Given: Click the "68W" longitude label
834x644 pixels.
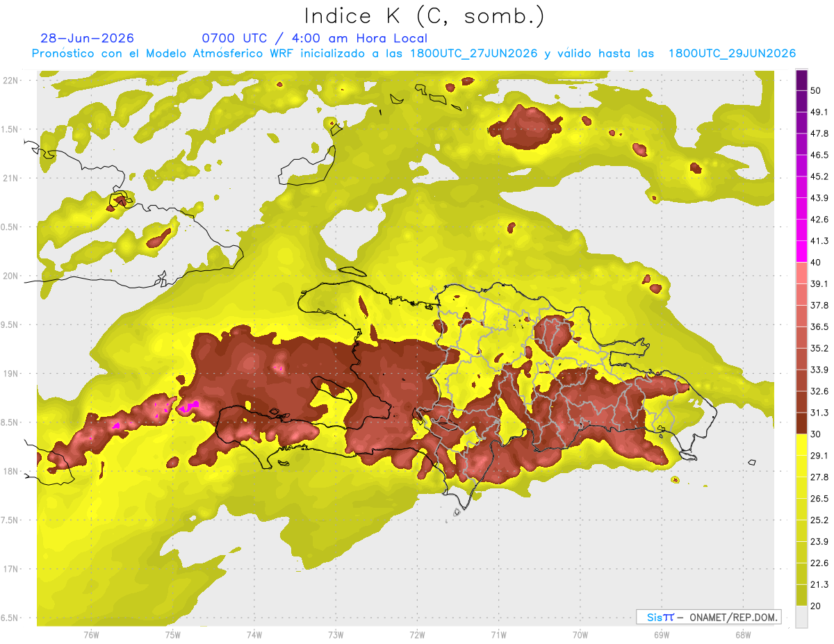Looking at the screenshot, I should click(x=742, y=634).
